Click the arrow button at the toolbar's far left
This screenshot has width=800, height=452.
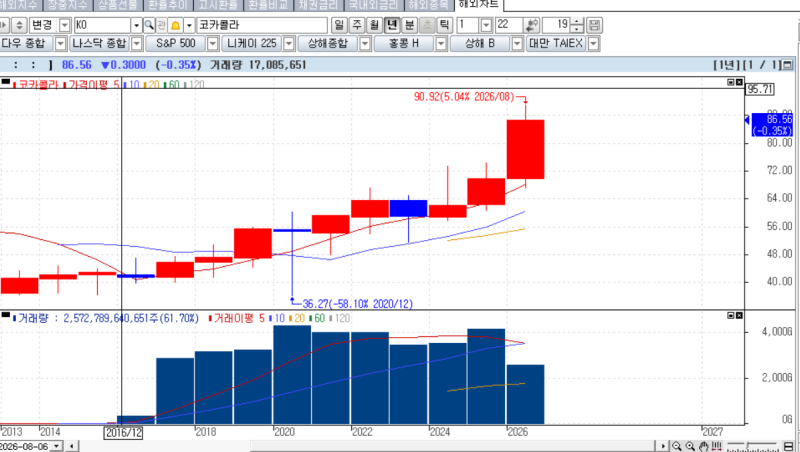(4, 25)
